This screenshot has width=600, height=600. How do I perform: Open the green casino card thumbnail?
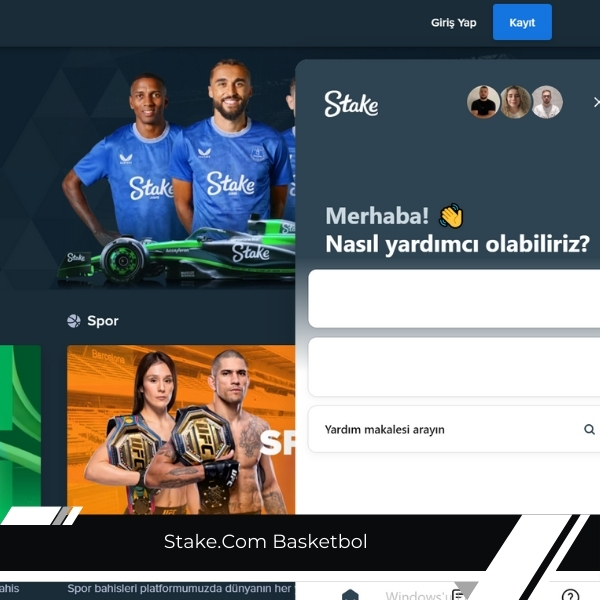[x=20, y=430]
